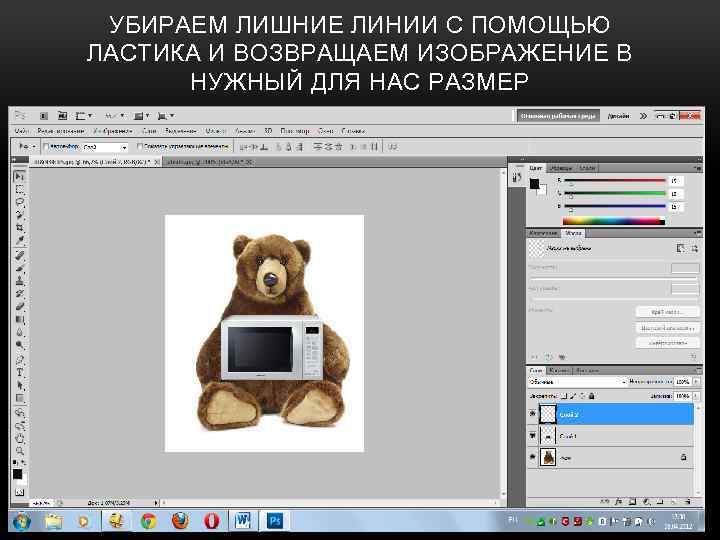
Task: Select the Crop tool
Action: coord(19,228)
